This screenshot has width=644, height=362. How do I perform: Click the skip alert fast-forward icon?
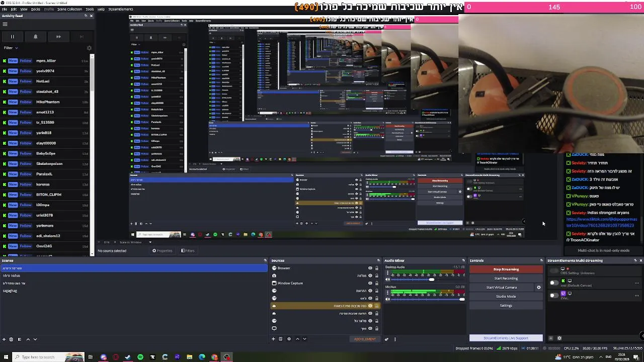point(58,37)
